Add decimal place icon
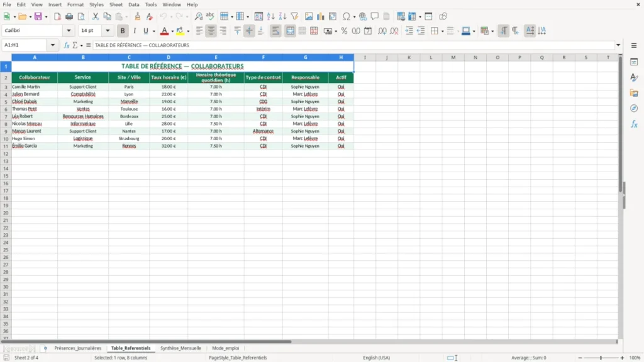 (382, 31)
